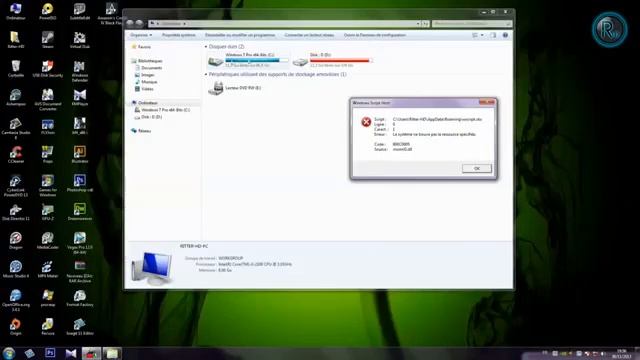
Task: Select the Windows 7 Pro (C:) drive icon
Action: pos(216,61)
